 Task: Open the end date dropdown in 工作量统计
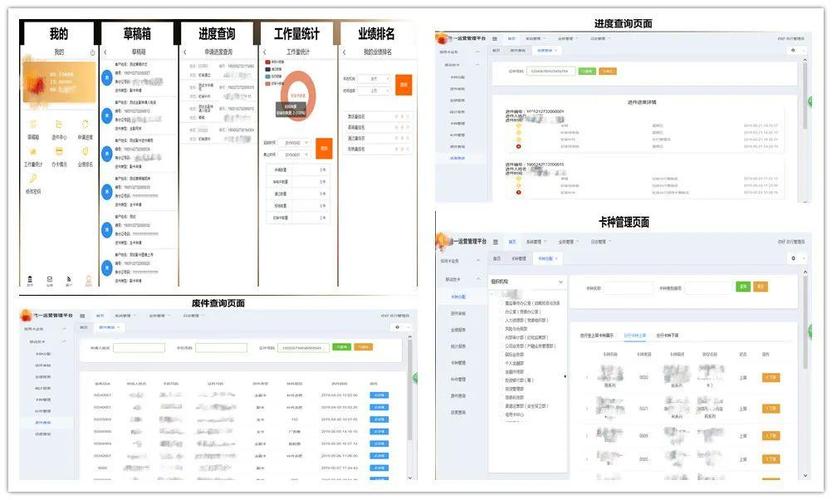coord(296,154)
